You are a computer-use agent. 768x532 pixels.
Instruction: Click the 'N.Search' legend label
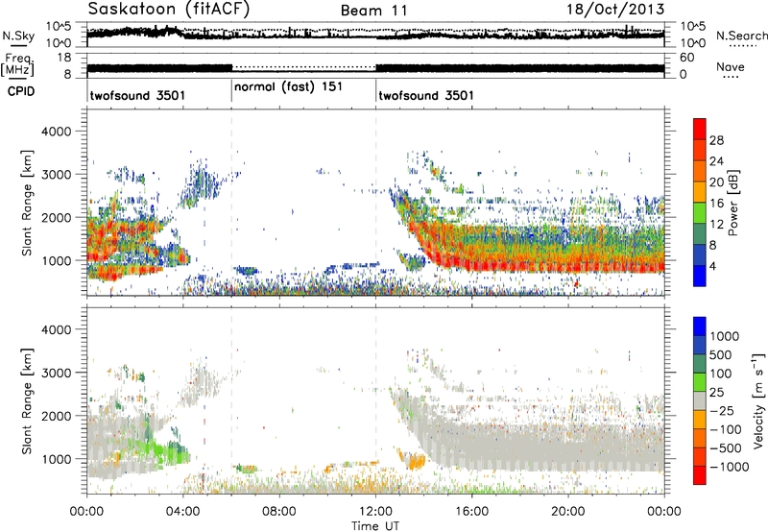click(741, 36)
